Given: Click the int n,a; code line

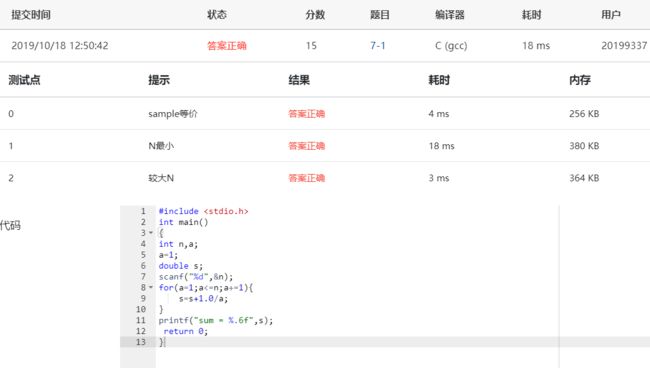Looking at the screenshot, I should pos(178,244).
